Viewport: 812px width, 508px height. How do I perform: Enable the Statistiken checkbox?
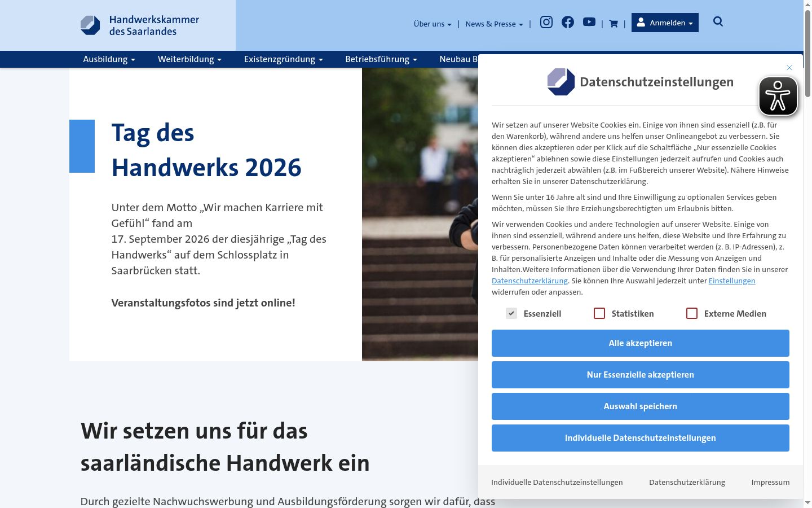click(x=599, y=313)
